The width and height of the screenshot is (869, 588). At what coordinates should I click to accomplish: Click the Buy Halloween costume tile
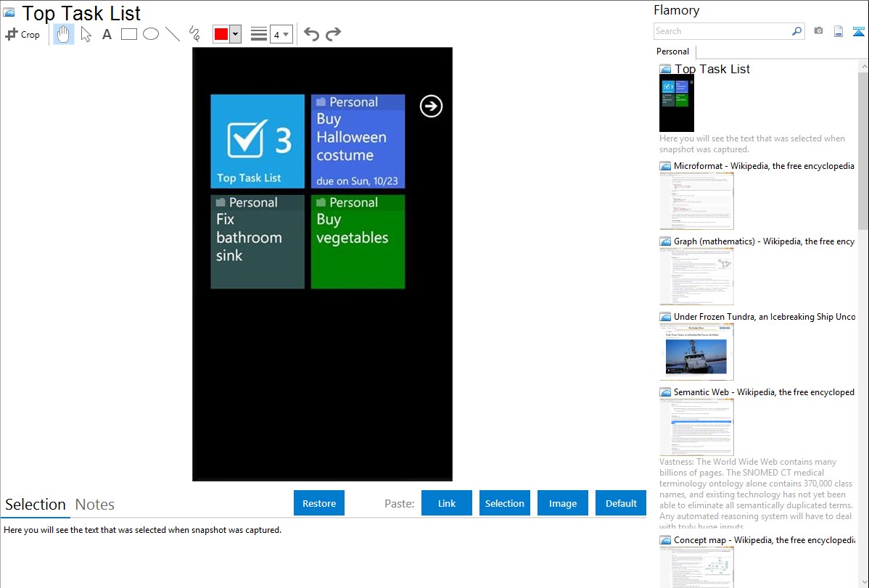pyautogui.click(x=358, y=141)
